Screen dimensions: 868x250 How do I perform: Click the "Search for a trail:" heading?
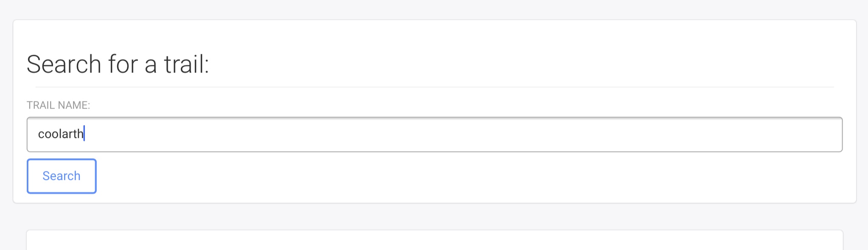(118, 65)
